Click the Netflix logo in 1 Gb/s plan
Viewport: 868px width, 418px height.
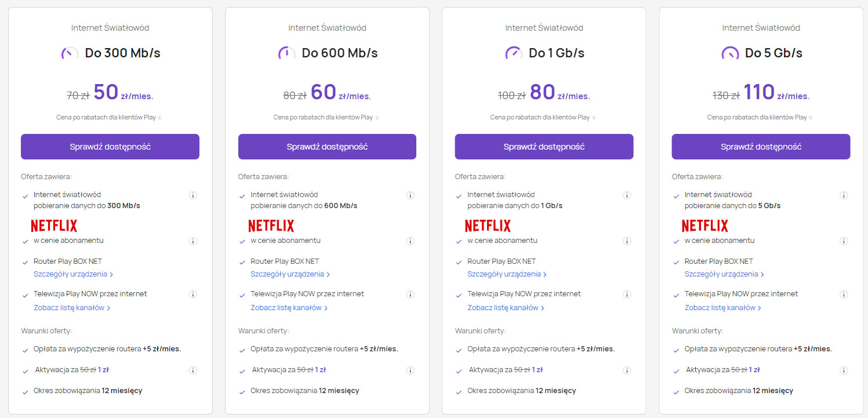point(488,226)
